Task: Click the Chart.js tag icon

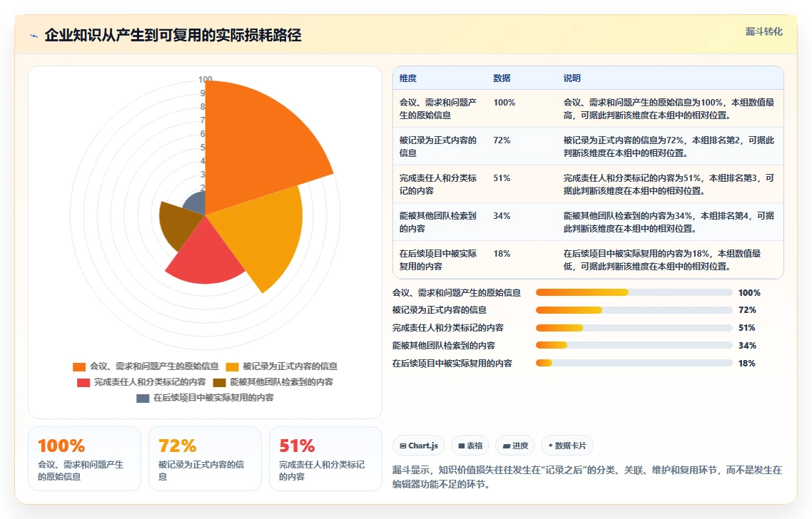Action: [x=403, y=446]
